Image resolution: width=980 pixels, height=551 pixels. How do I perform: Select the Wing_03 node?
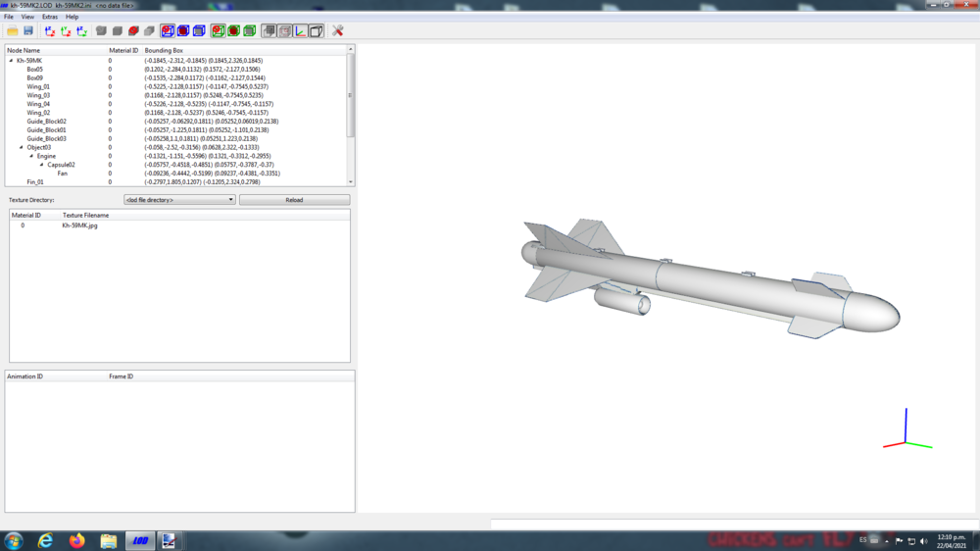coord(38,96)
